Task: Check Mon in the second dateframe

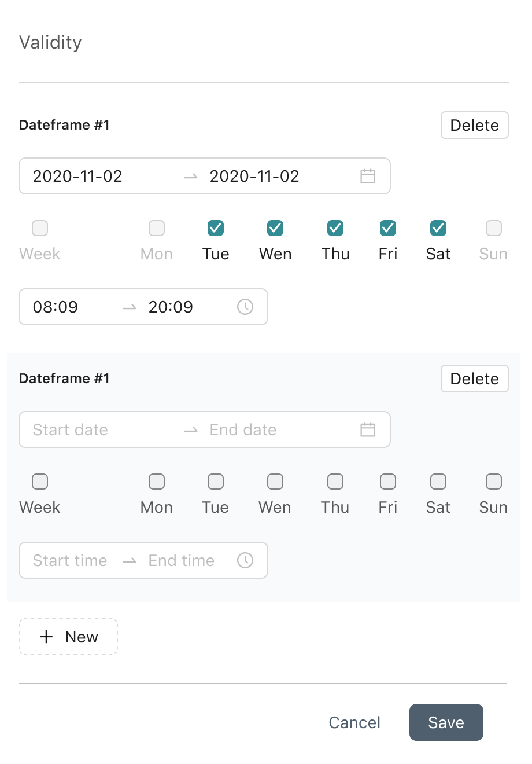Action: coord(157,482)
